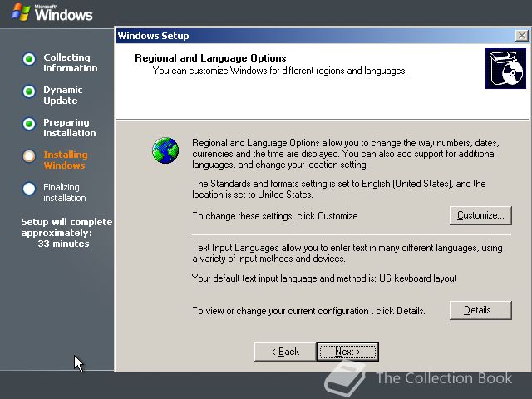Click the Collecting information label
Screen dimensions: 532x399
click(70, 63)
